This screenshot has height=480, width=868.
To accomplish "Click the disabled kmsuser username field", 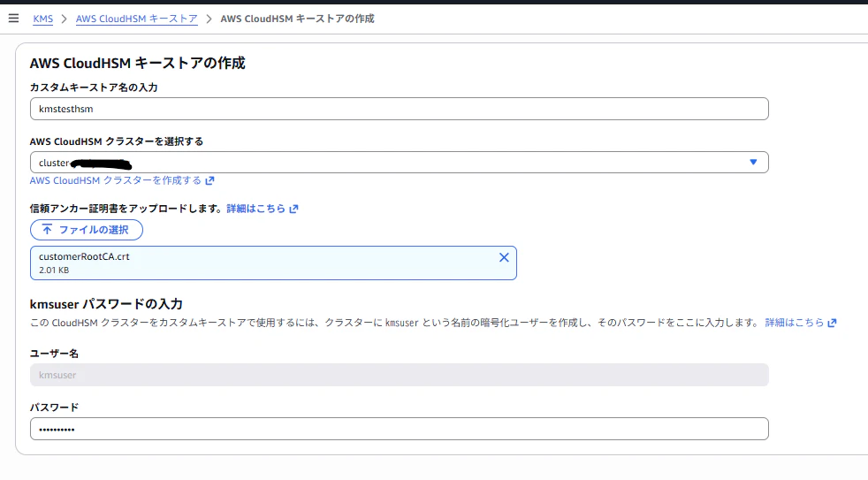I will point(400,375).
